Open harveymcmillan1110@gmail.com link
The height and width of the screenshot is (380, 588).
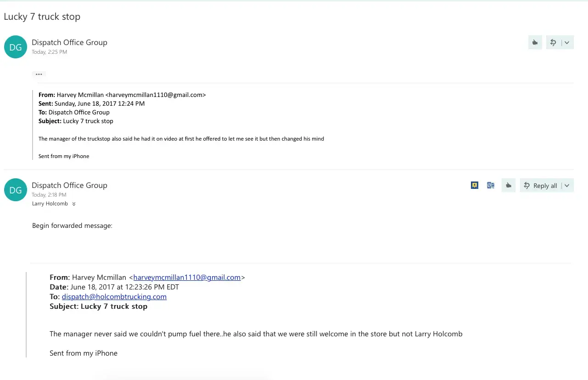(187, 277)
